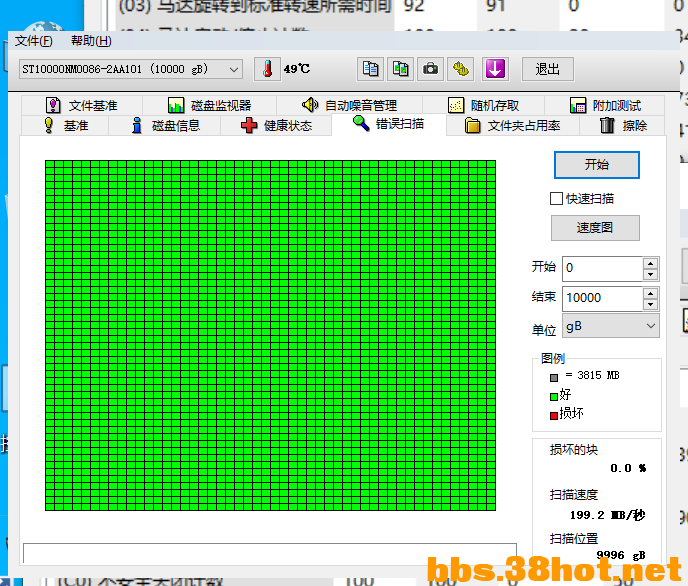Open the 文件(F) menu

tap(34, 41)
